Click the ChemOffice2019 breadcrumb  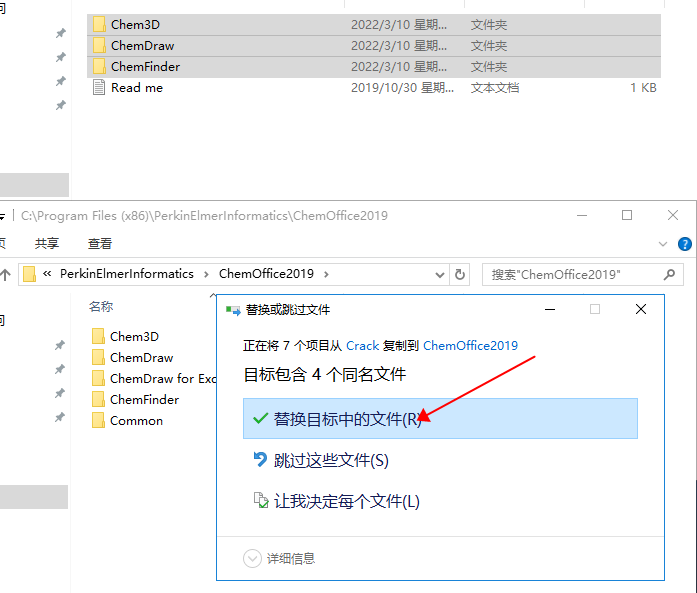(x=266, y=274)
